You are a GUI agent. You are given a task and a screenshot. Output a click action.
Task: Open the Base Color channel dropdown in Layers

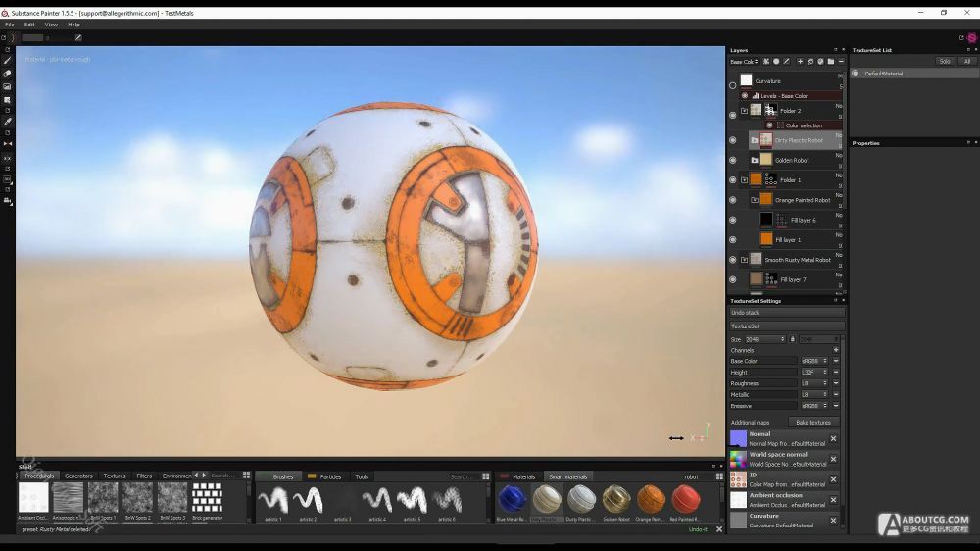(x=744, y=62)
